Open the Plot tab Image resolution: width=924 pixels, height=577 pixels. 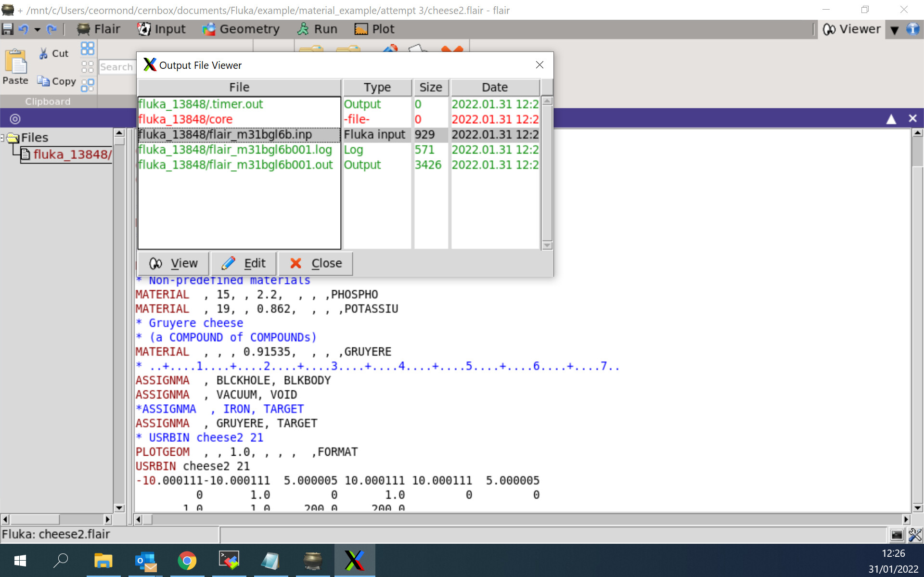pos(374,29)
